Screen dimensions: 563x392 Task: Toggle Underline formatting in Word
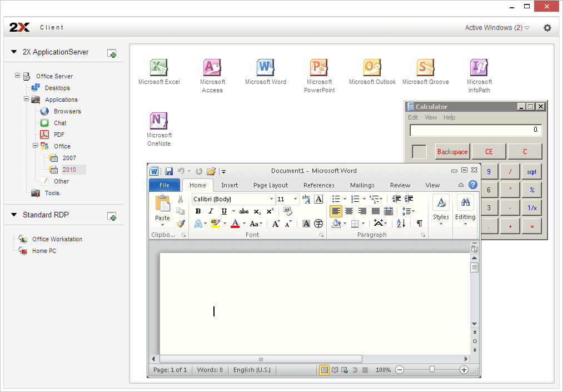tap(224, 211)
